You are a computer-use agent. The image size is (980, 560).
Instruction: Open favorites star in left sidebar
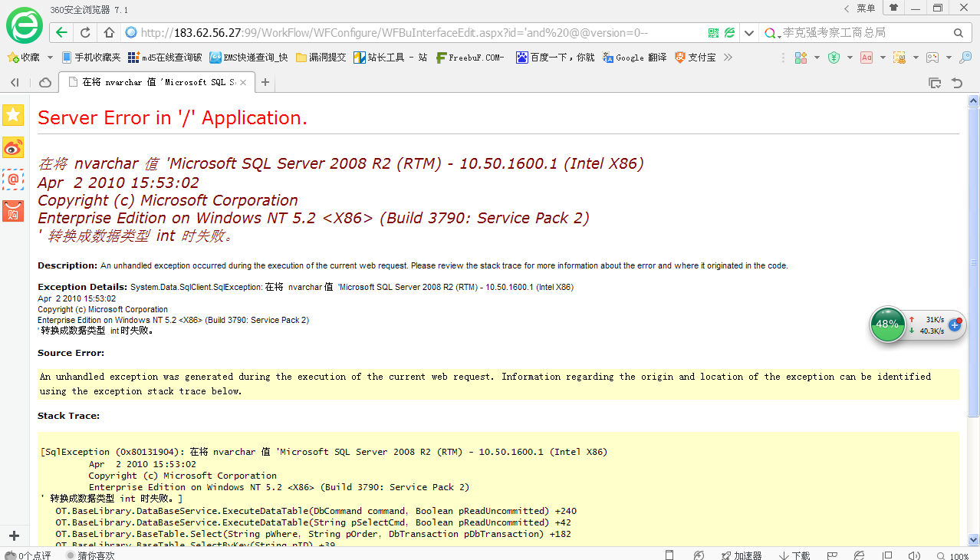pos(13,115)
